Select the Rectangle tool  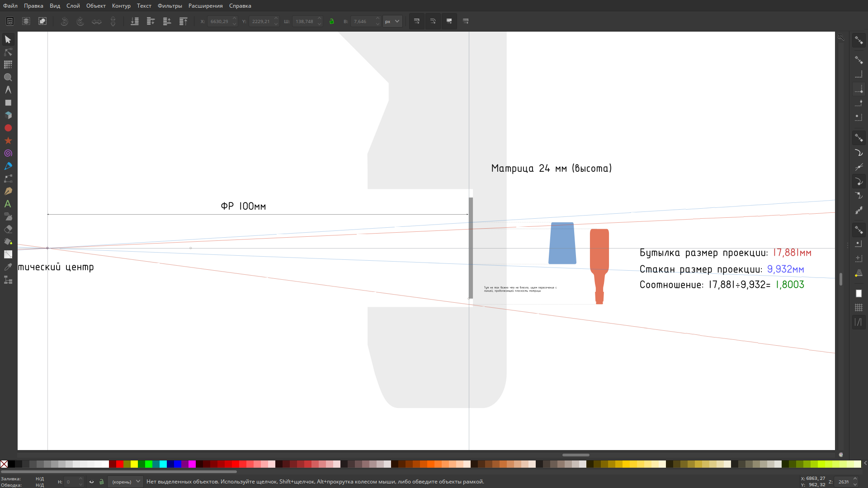pyautogui.click(x=8, y=103)
